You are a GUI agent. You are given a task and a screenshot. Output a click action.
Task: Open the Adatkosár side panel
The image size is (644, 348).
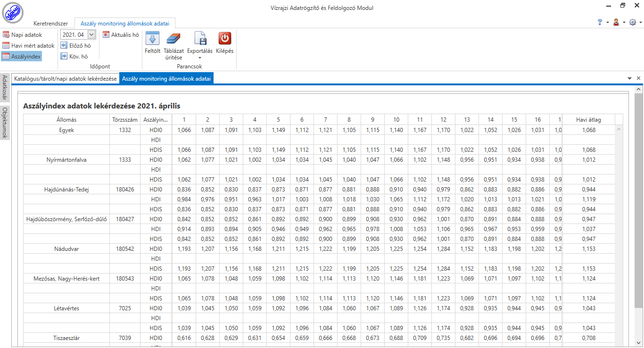coord(5,88)
